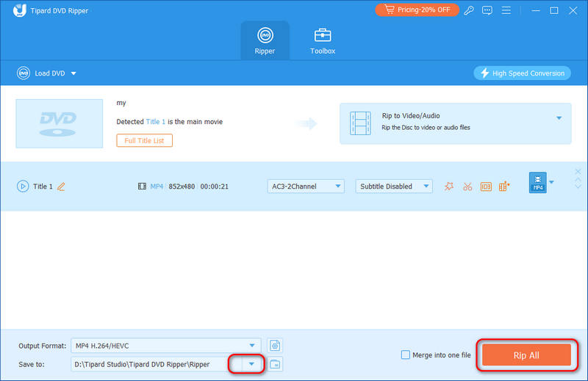Image resolution: width=588 pixels, height=381 pixels.
Task: Click the Load DVD button
Action: pos(41,73)
